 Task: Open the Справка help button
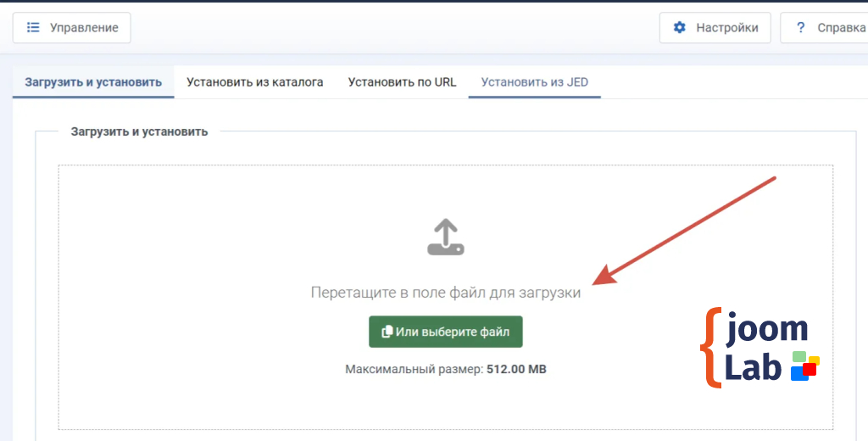tap(825, 28)
